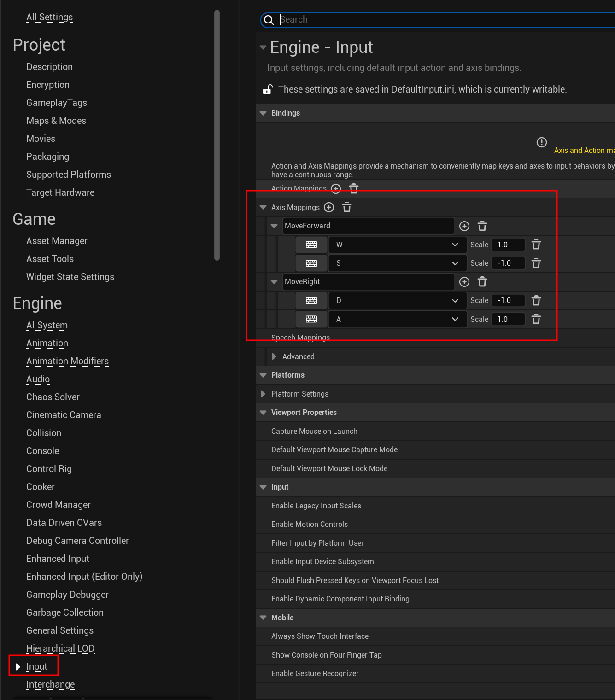
Task: Remove the A key binding
Action: [x=536, y=319]
